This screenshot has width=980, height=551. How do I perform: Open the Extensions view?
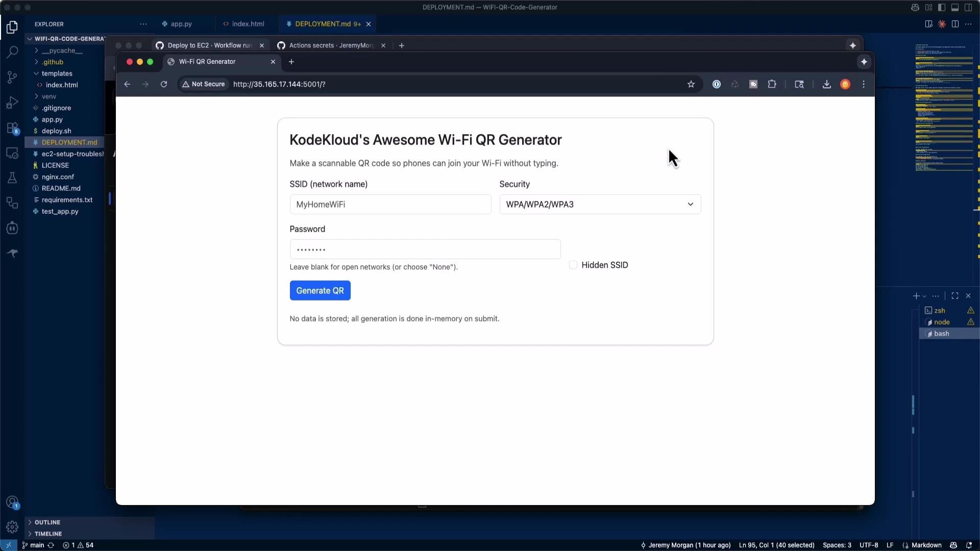12,128
